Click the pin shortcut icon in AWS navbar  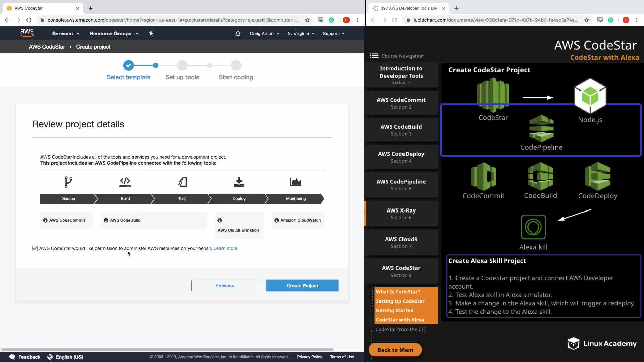[x=151, y=33]
